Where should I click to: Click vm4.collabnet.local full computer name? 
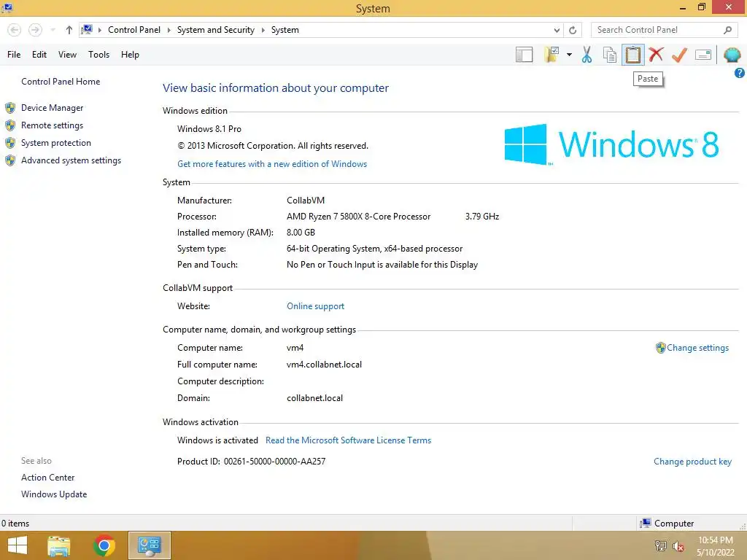[324, 365]
